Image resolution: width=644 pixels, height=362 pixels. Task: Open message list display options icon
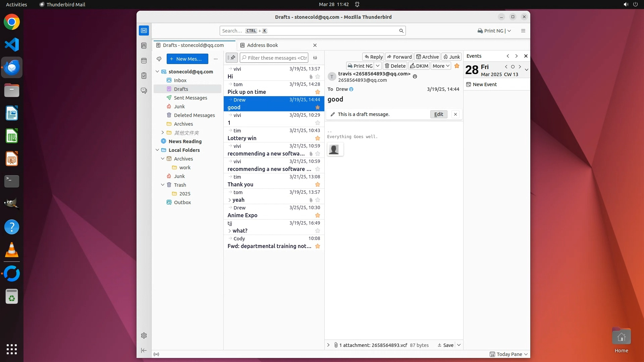tap(315, 58)
